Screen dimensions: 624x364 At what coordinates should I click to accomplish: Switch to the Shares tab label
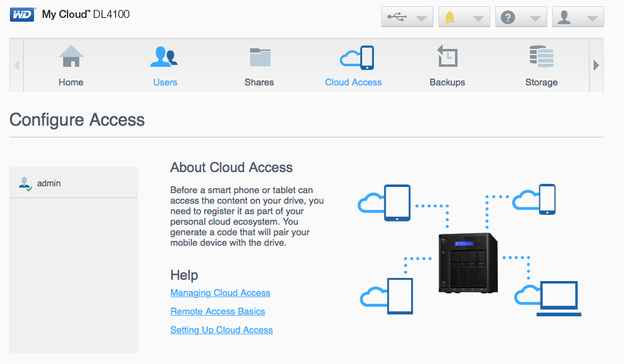pos(259,82)
